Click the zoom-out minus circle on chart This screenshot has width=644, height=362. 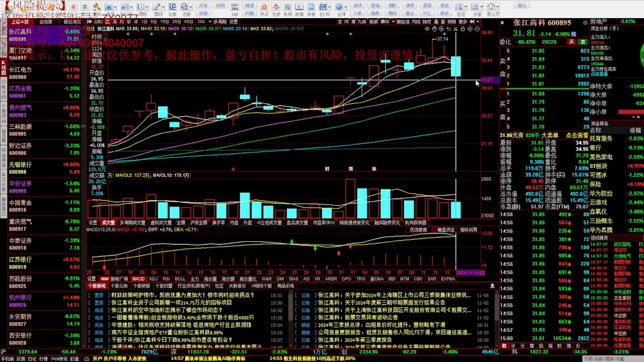point(477,29)
